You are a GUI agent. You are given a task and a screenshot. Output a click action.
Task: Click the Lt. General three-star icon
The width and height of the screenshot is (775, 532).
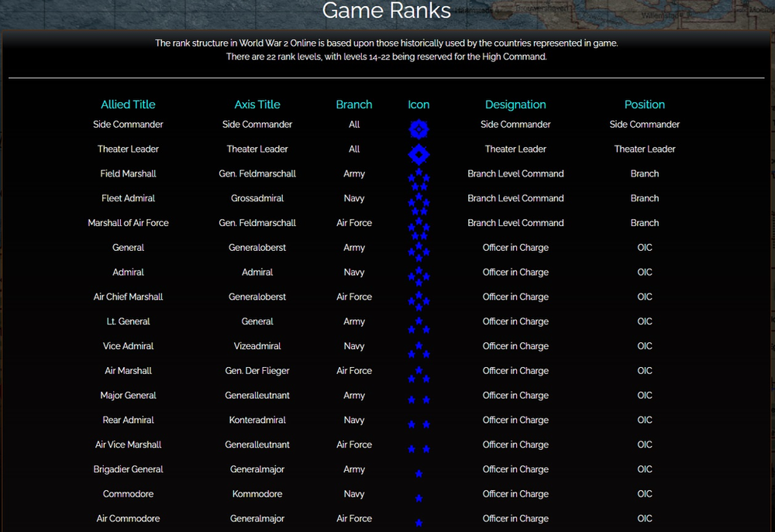coord(418,325)
